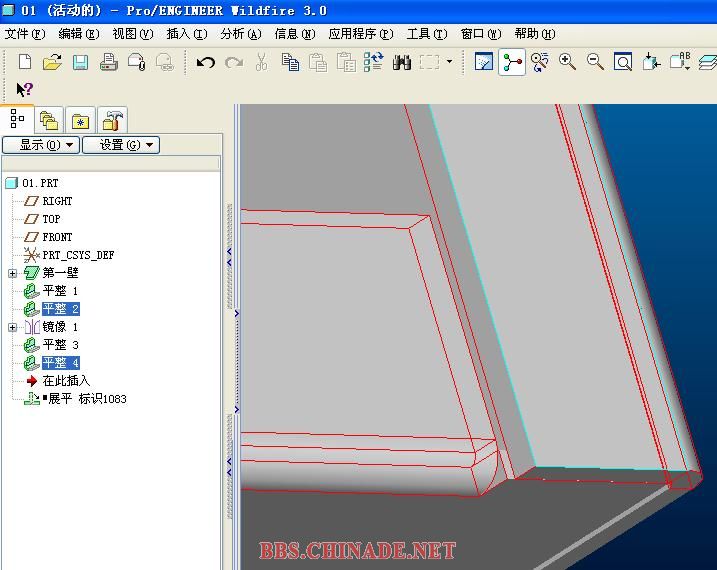
Task: Toggle the repaint screen toolbar button
Action: pos(484,62)
